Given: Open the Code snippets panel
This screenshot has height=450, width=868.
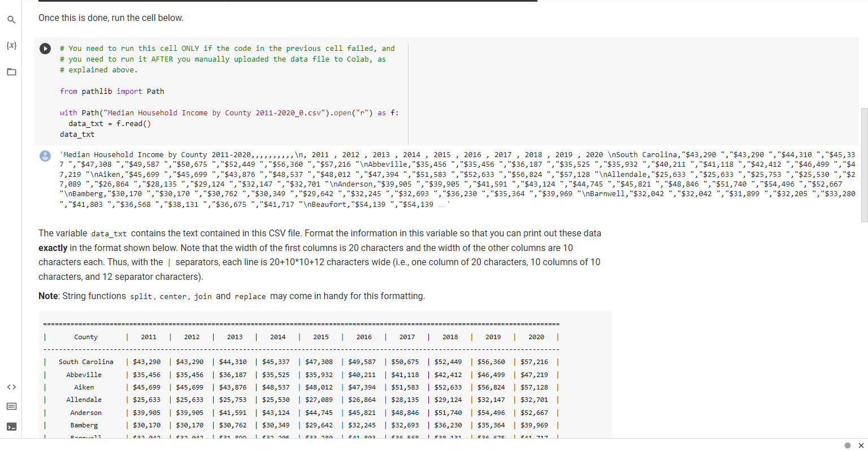Looking at the screenshot, I should click(11, 387).
